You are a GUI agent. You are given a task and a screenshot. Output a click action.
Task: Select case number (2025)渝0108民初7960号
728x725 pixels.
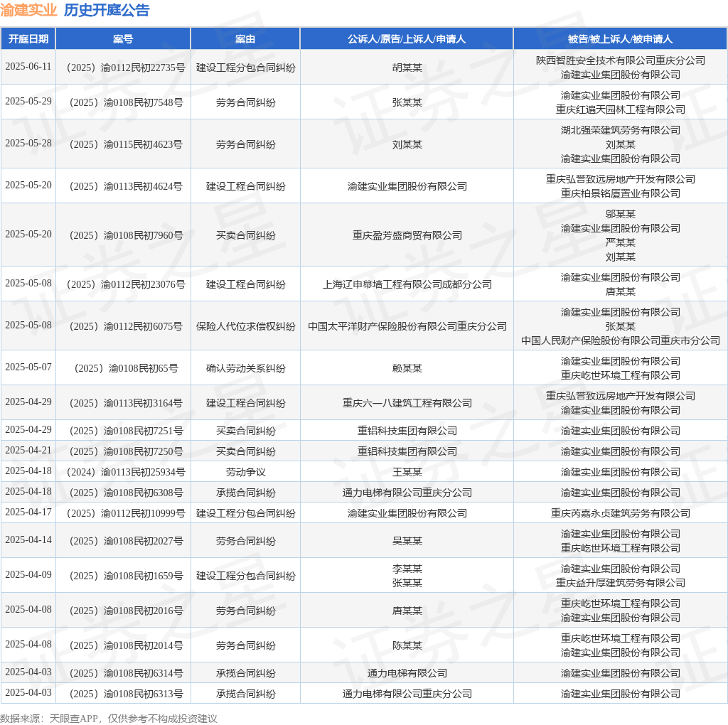pyautogui.click(x=126, y=235)
